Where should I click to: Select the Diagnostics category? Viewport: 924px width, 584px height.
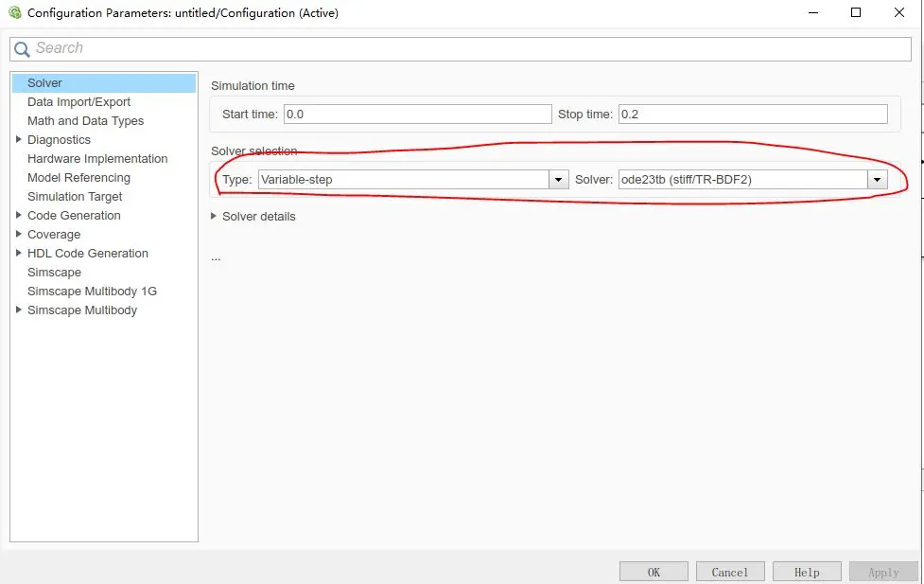[59, 140]
